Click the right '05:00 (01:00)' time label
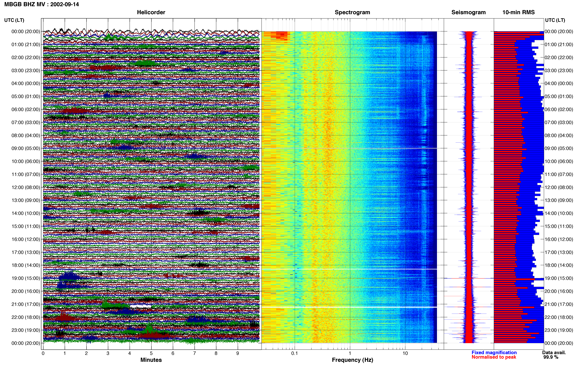588x368 pixels. point(559,97)
